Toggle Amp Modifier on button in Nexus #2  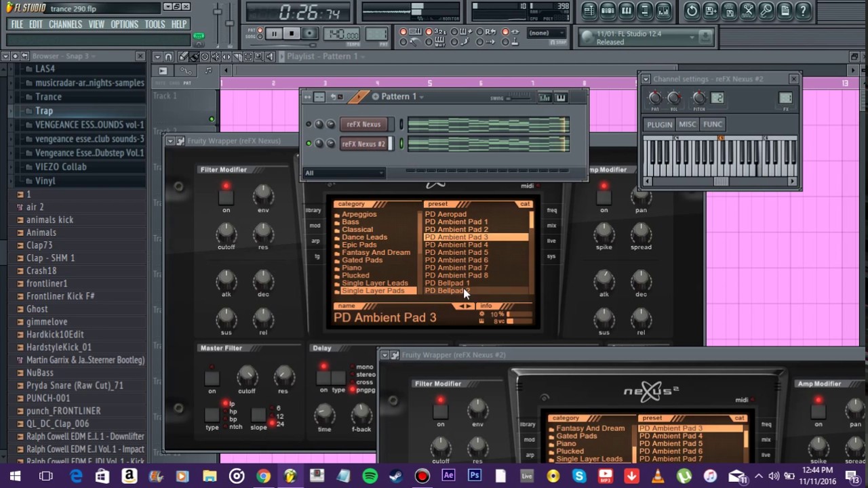click(818, 411)
